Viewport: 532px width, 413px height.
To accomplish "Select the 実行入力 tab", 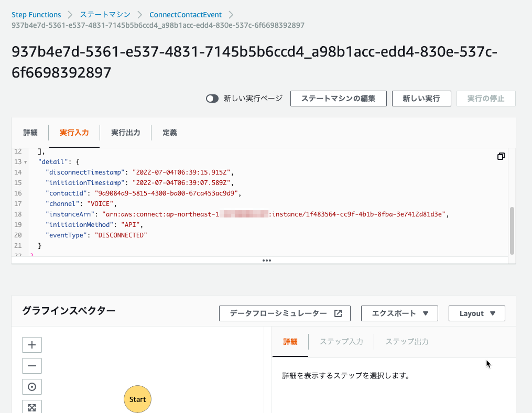I will [x=74, y=133].
